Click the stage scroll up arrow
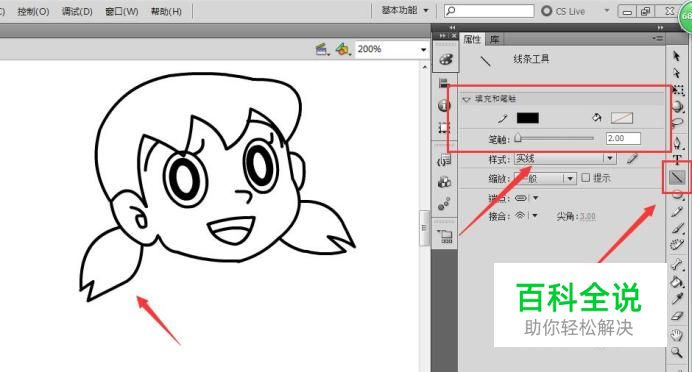The image size is (692, 372). tap(425, 67)
